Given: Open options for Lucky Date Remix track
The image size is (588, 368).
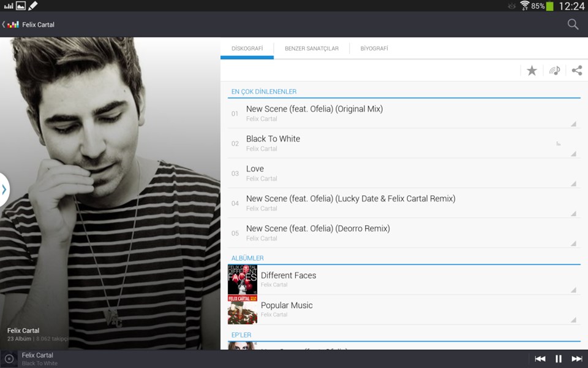Looking at the screenshot, I should [x=573, y=213].
